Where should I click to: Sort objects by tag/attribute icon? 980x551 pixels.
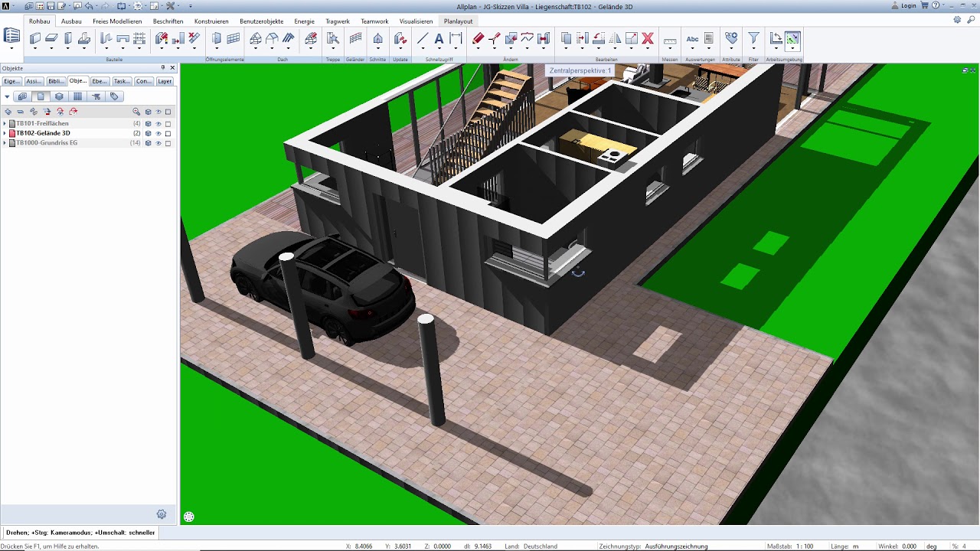pyautogui.click(x=114, y=96)
